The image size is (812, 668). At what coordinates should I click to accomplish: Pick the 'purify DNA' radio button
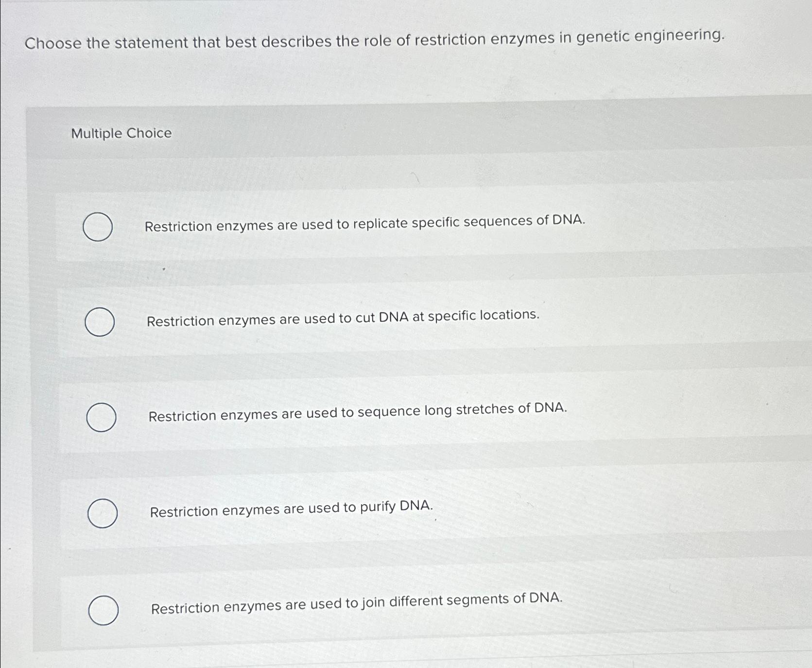102,513
